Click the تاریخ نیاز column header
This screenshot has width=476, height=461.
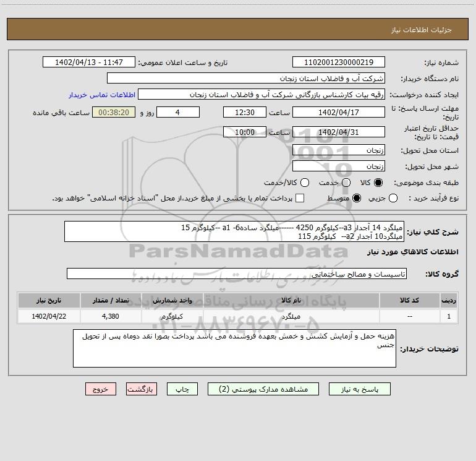49,300
